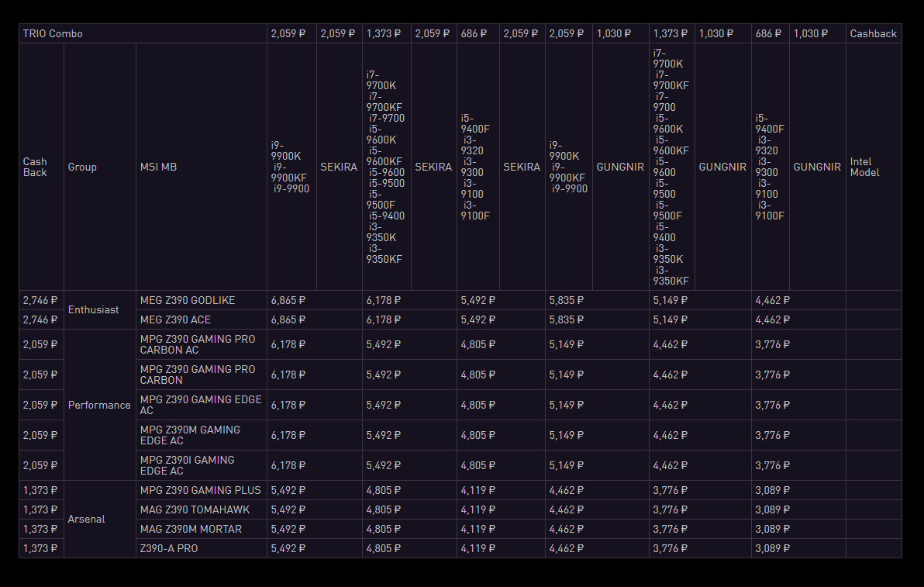Select '1,373 ₽' in the Z390-A PRO row
Viewport: 924px width, 587px height.
40,548
